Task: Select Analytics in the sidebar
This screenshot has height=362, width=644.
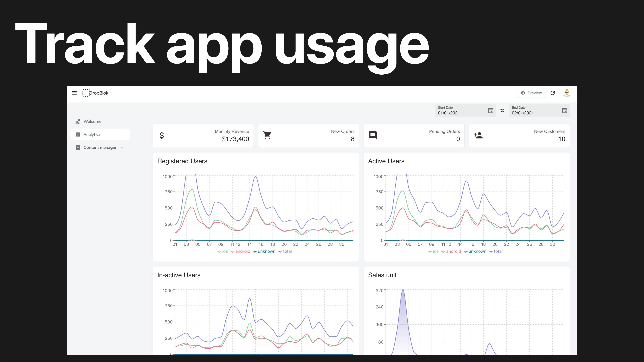Action: pyautogui.click(x=92, y=134)
